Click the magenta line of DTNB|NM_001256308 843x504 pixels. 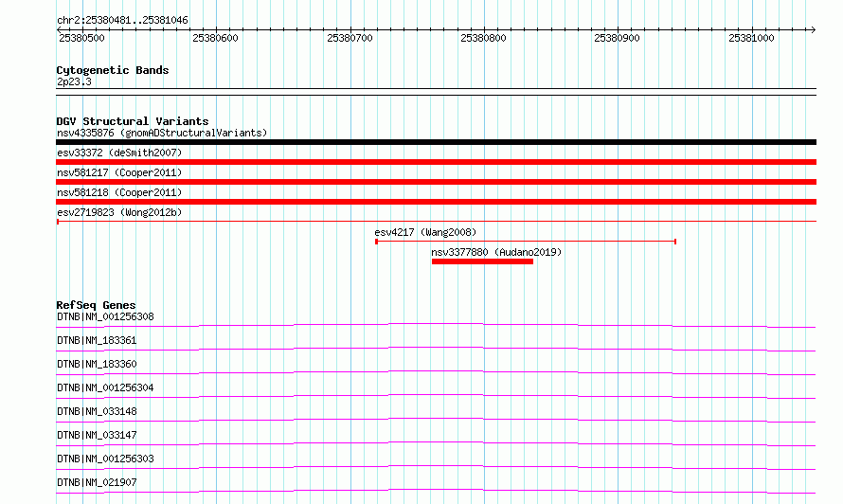click(436, 325)
